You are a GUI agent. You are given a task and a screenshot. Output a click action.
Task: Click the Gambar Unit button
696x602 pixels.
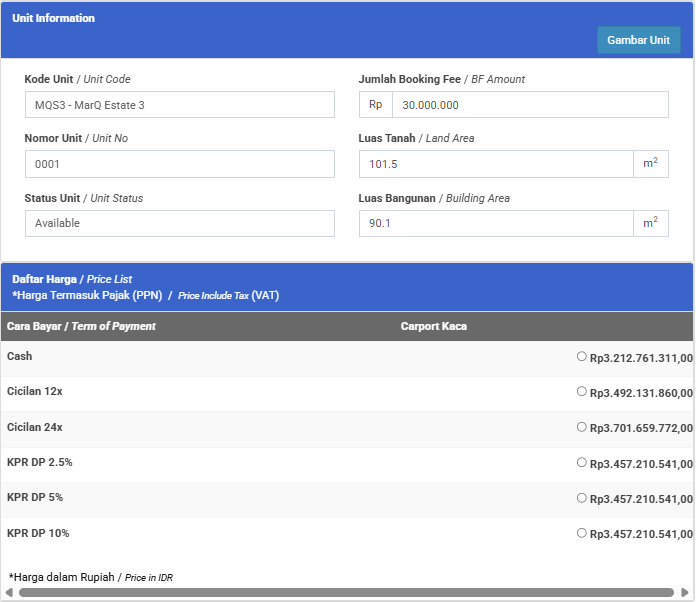click(638, 40)
